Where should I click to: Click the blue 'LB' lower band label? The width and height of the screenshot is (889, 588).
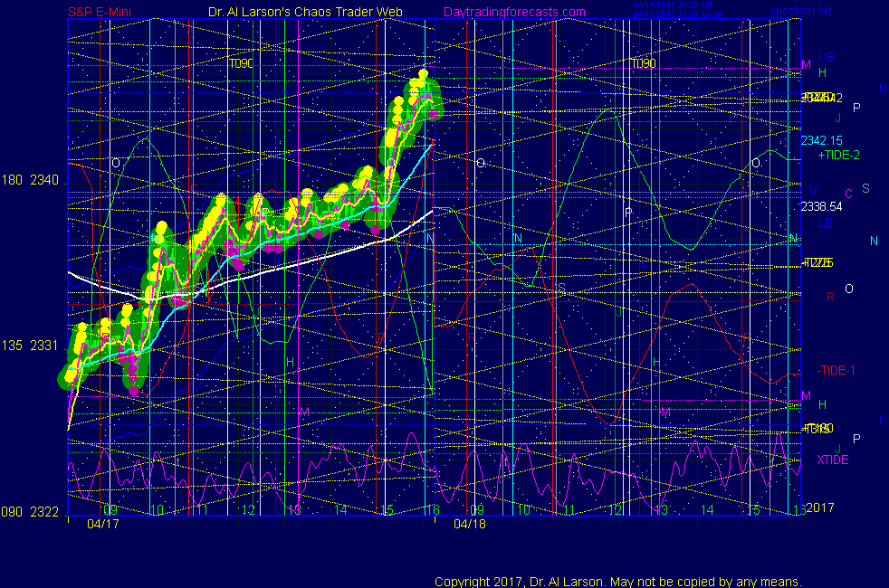825,223
